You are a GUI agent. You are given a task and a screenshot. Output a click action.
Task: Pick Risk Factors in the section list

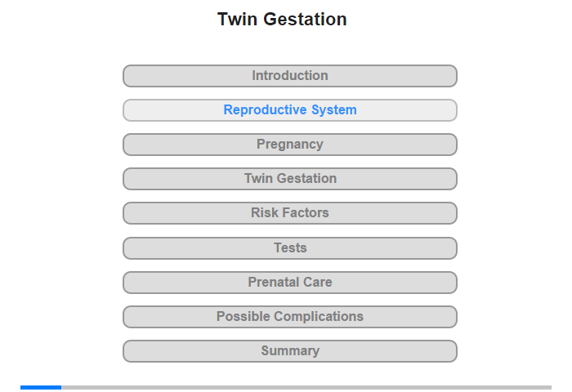coord(289,213)
